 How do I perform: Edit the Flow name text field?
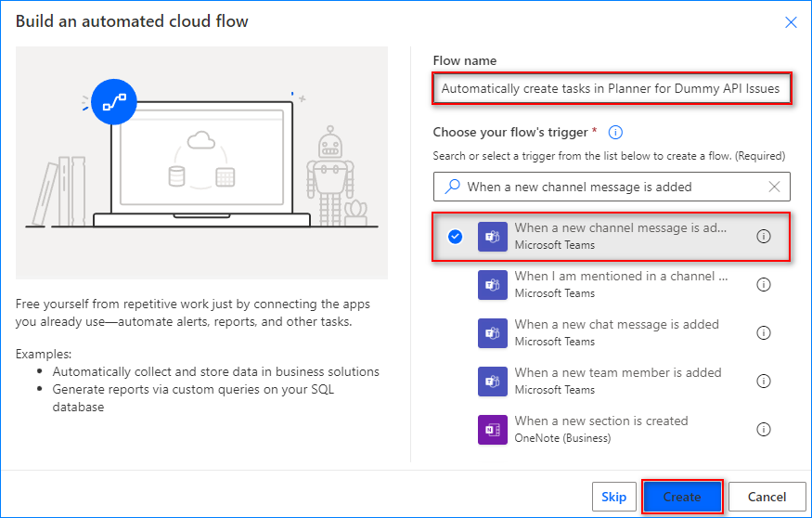pos(612,89)
